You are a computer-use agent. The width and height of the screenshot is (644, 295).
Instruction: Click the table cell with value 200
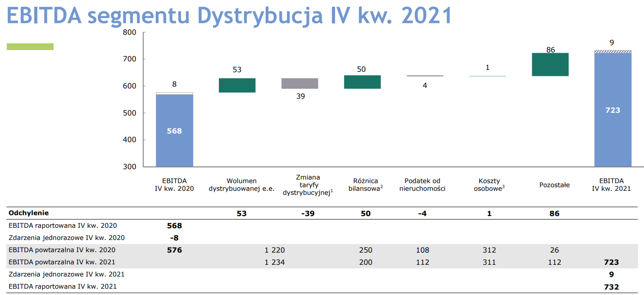tap(366, 262)
